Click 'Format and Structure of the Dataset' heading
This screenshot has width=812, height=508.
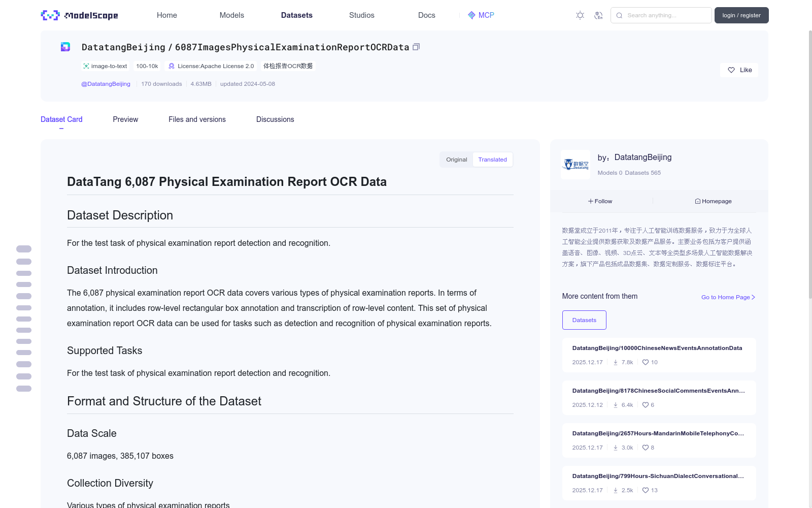click(x=164, y=401)
